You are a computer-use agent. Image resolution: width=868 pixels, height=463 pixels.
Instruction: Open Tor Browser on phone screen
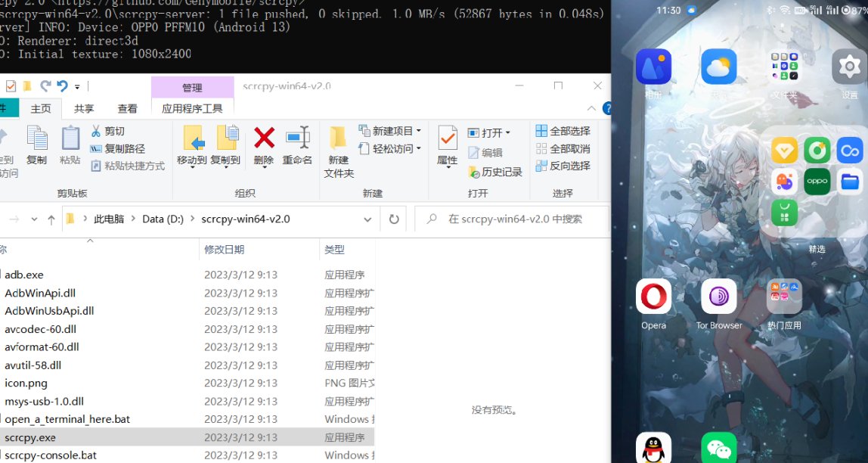(x=718, y=297)
